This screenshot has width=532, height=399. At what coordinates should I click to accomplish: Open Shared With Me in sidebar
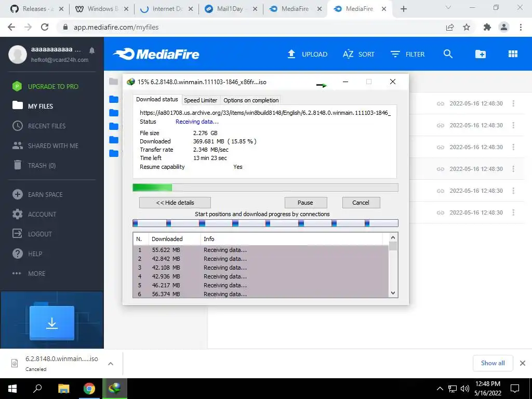(45, 145)
